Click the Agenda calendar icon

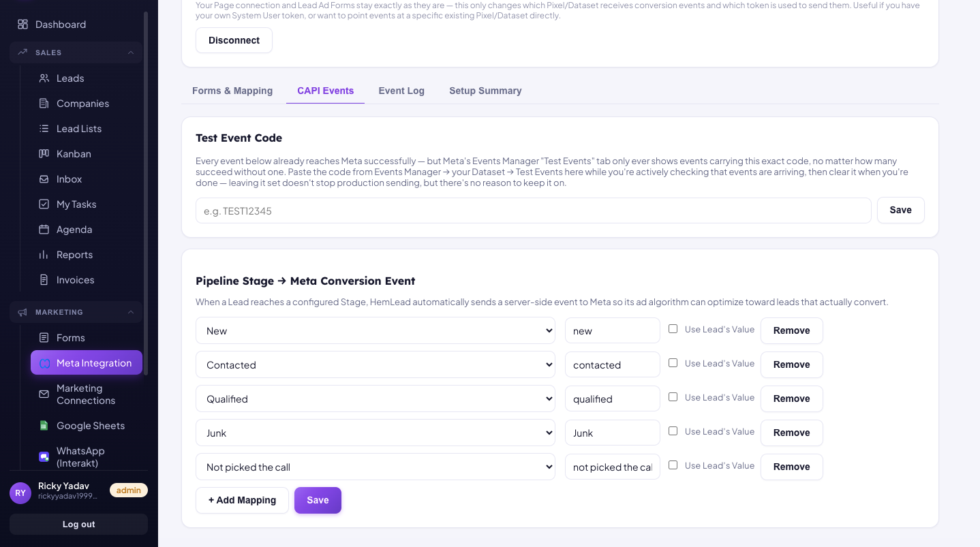[44, 230]
